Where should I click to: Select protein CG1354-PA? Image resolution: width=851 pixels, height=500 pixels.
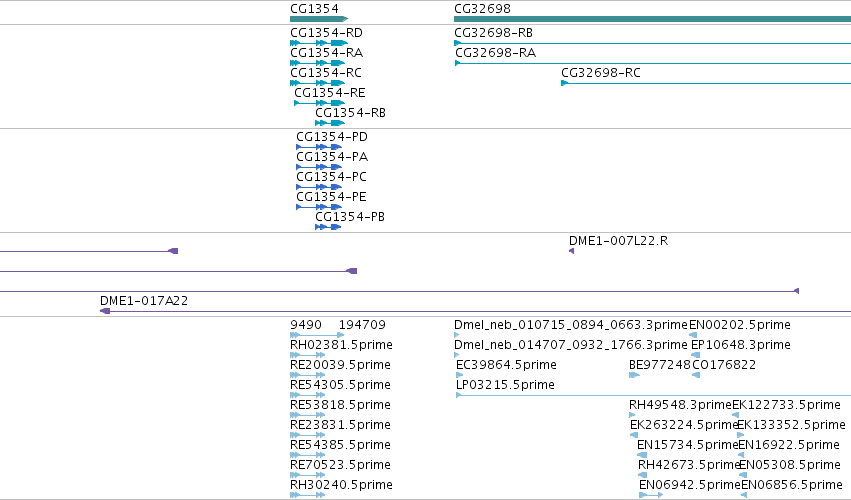pos(332,157)
